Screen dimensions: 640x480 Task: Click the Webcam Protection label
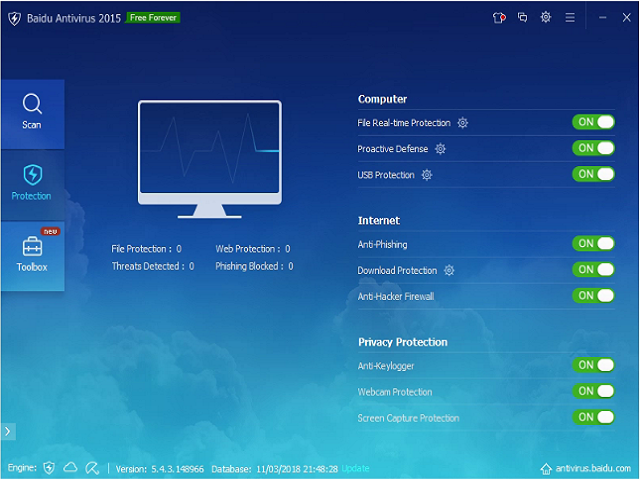click(x=395, y=392)
